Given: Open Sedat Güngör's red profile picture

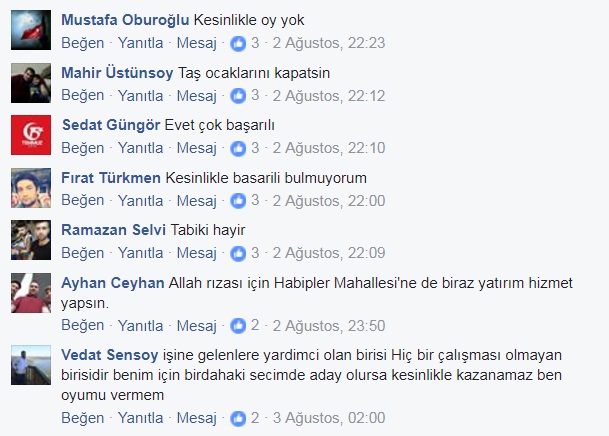Looking at the screenshot, I should [x=31, y=135].
